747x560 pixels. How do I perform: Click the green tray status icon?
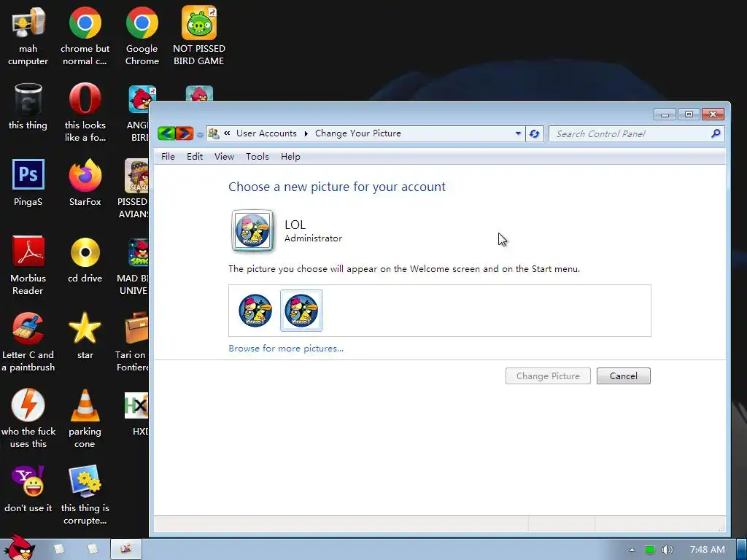coord(649,550)
